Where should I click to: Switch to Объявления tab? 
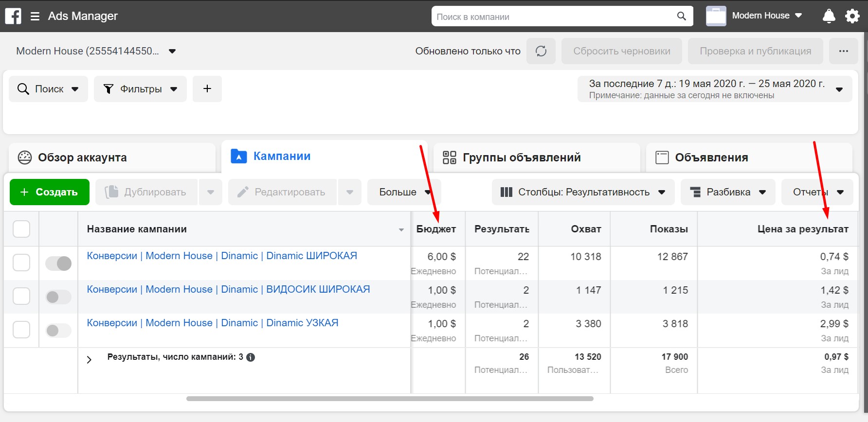tap(749, 158)
